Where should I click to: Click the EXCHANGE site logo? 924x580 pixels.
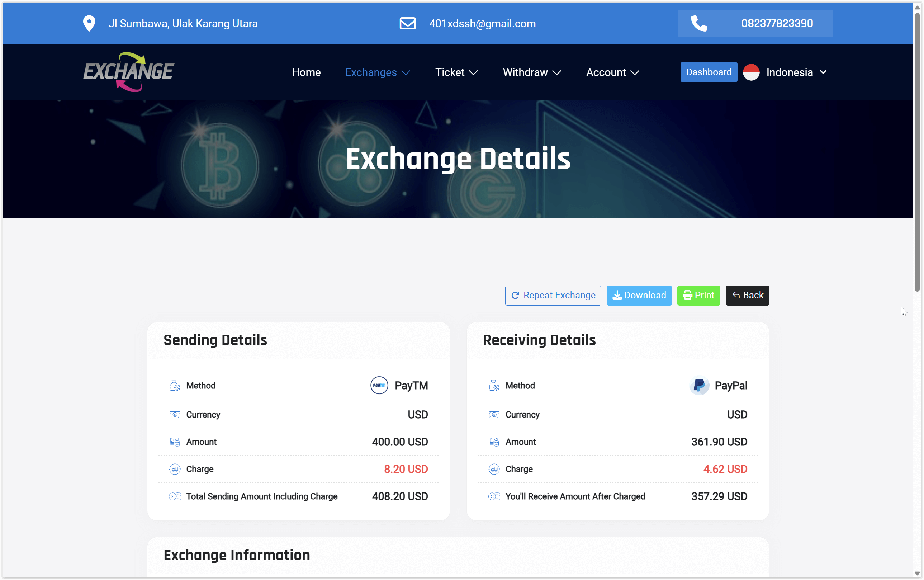[128, 72]
